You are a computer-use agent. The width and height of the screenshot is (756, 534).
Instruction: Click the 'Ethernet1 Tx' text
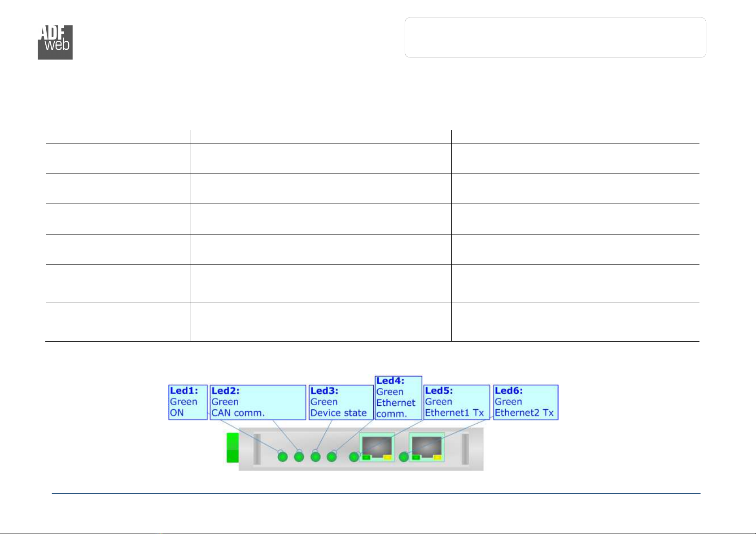pyautogui.click(x=454, y=413)
